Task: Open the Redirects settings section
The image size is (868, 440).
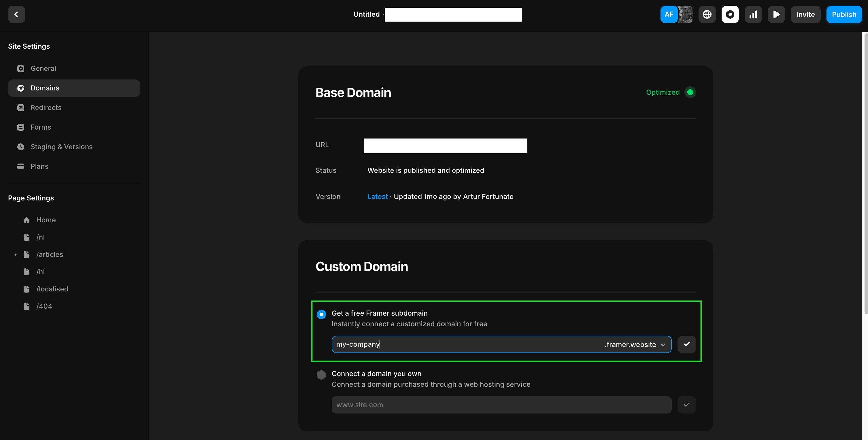Action: (x=46, y=108)
